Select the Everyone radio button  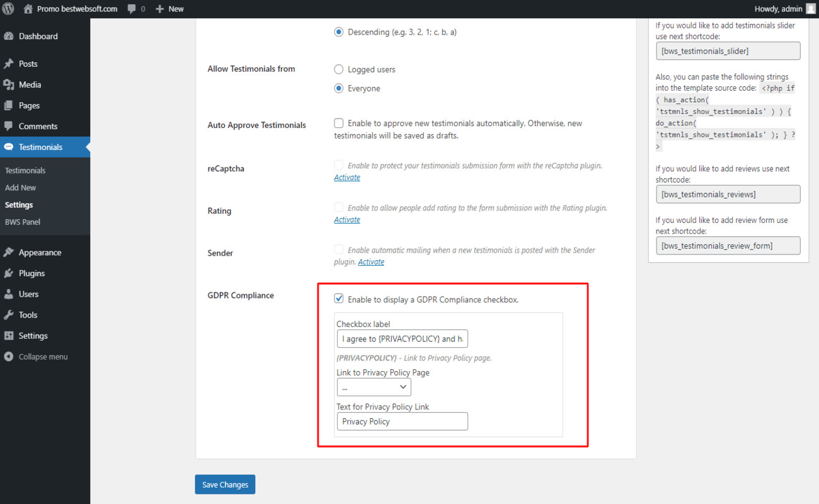[x=339, y=88]
